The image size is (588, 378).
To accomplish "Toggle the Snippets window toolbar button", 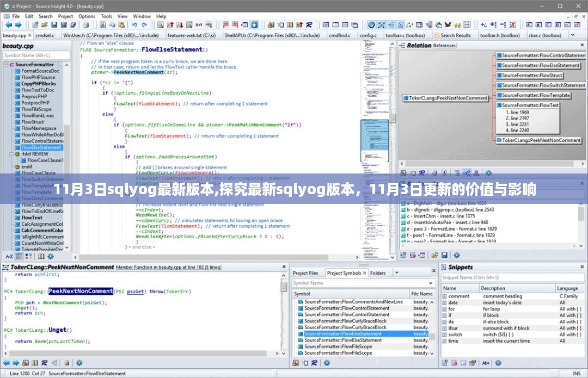I will pos(401,25).
